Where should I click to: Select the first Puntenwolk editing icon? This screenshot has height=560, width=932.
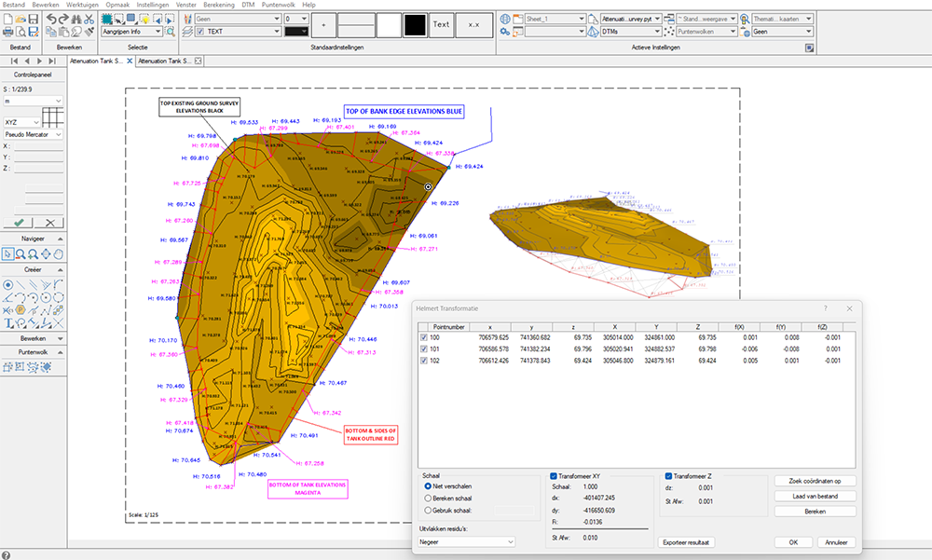pyautogui.click(x=7, y=367)
